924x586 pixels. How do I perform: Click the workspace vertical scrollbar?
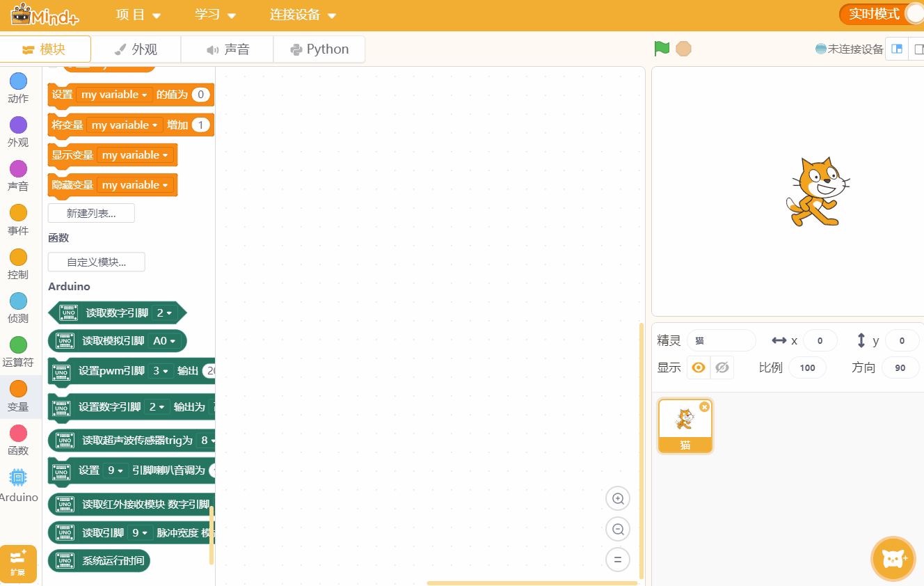pos(641,451)
